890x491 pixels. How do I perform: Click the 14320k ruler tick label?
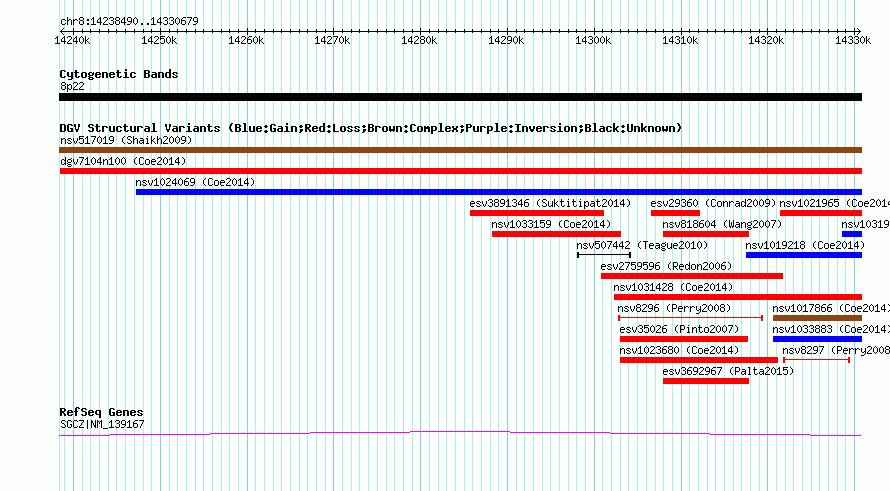click(x=766, y=40)
